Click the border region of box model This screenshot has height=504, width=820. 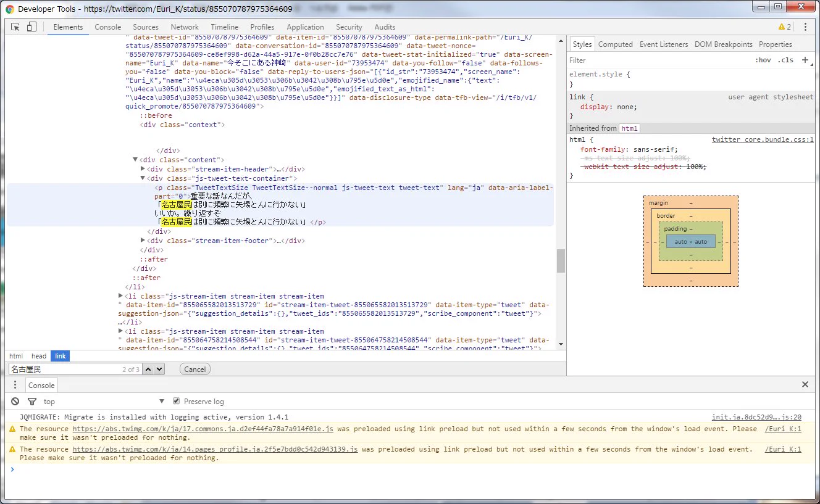coord(690,215)
